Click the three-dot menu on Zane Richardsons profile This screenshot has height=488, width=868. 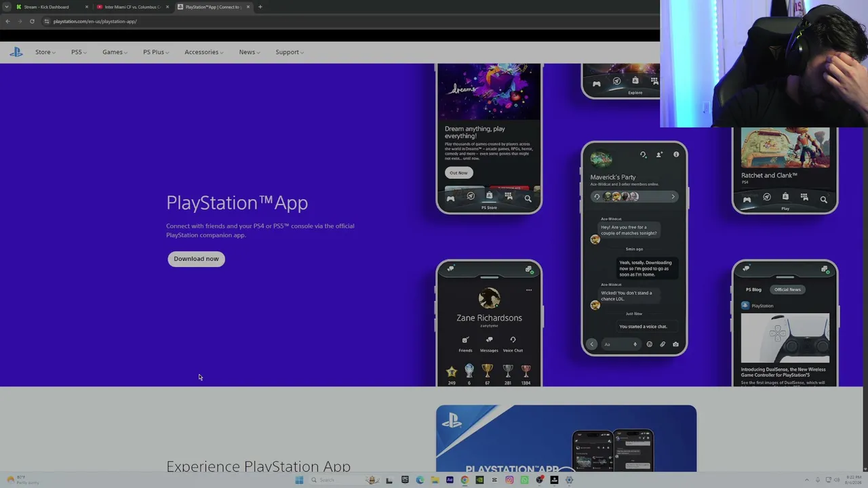click(529, 290)
